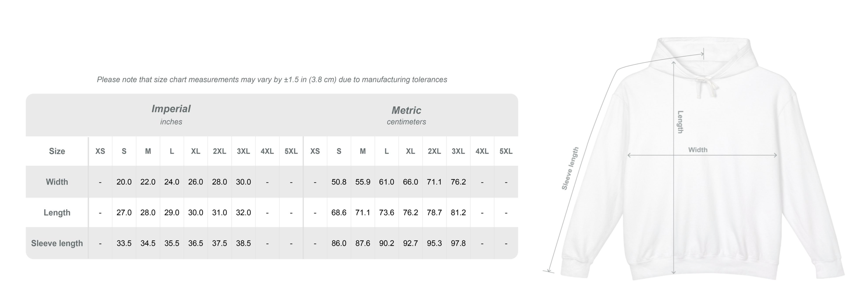Click the 97.8 sleeve length value

point(458,243)
